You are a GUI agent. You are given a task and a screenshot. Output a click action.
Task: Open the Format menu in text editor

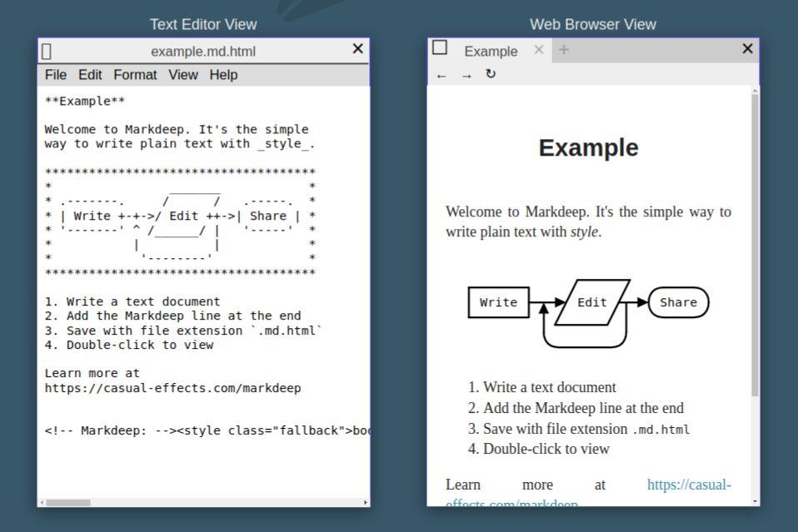pyautogui.click(x=135, y=75)
